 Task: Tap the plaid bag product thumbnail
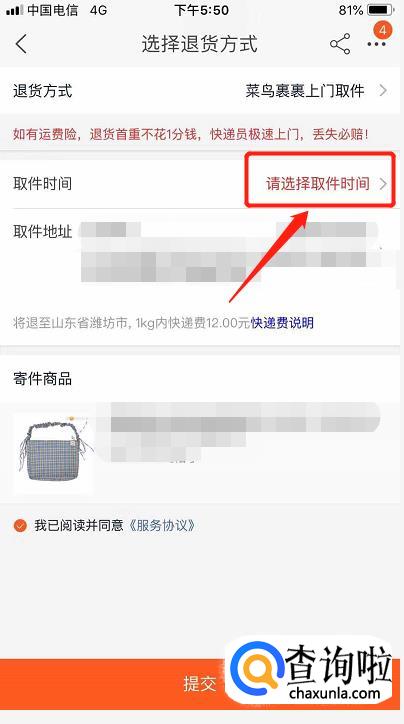click(52, 453)
